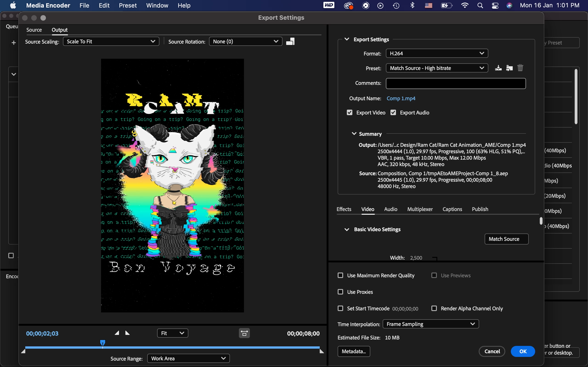This screenshot has width=588, height=367.
Task: Click the Save Preset icon
Action: [498, 68]
